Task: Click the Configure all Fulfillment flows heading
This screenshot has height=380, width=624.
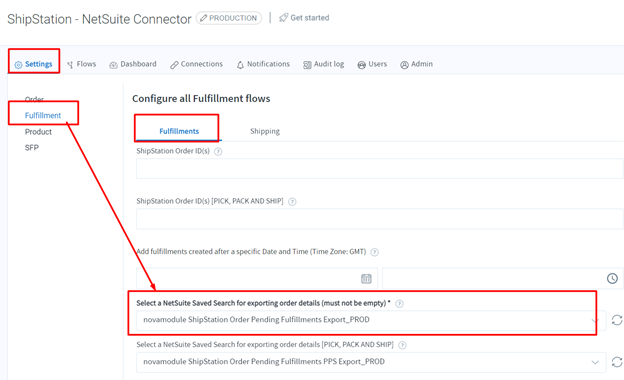Action: [201, 99]
